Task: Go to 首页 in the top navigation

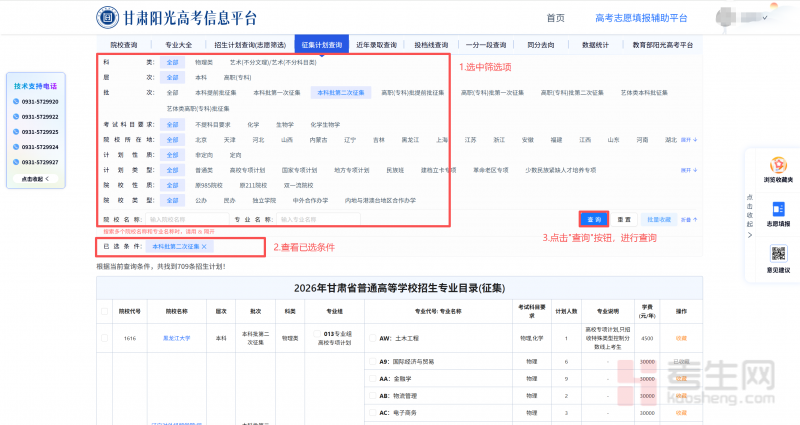Action: coord(556,18)
